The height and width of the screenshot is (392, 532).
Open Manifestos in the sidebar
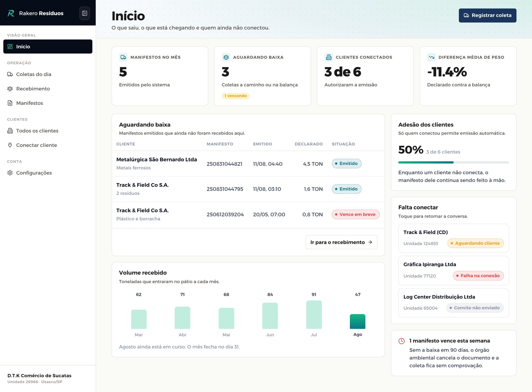tap(48, 103)
